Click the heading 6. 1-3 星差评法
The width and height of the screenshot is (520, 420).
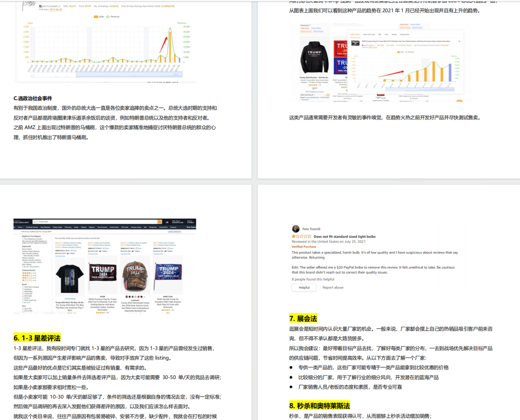pyautogui.click(x=37, y=338)
